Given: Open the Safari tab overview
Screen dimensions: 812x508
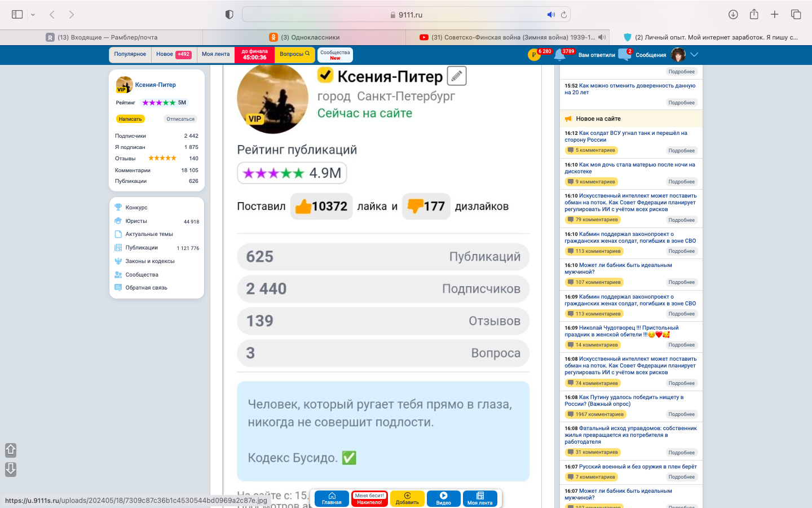Looking at the screenshot, I should (796, 15).
